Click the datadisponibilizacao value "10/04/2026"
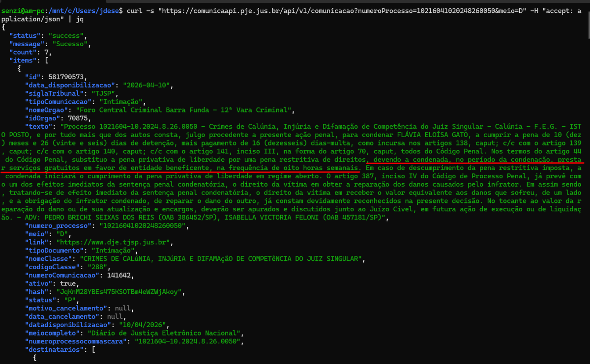Screen dimensions: 590x364 click(x=142, y=324)
